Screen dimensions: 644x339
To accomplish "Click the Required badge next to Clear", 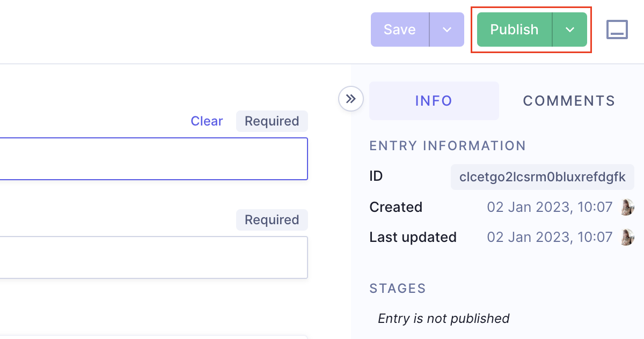I will click(x=272, y=121).
